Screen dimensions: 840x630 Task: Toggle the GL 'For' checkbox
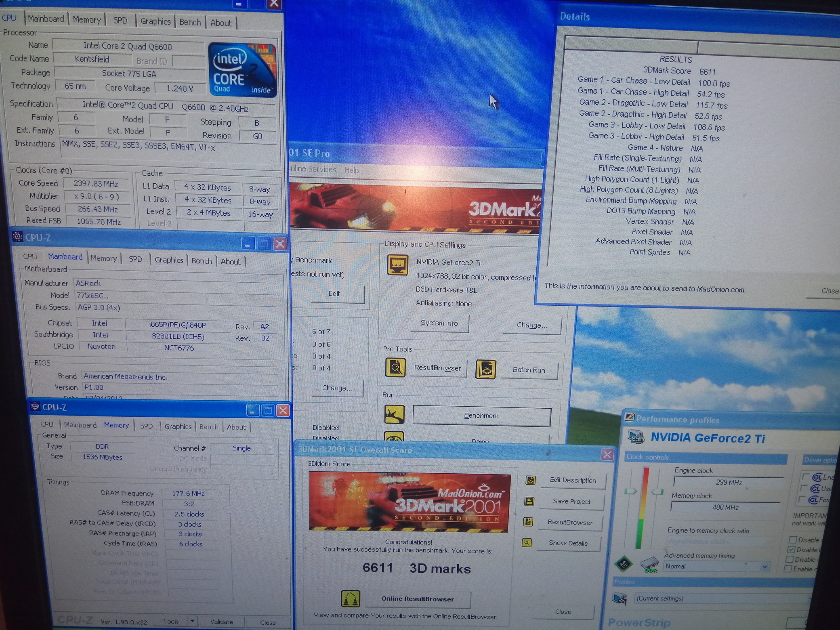coord(803,500)
